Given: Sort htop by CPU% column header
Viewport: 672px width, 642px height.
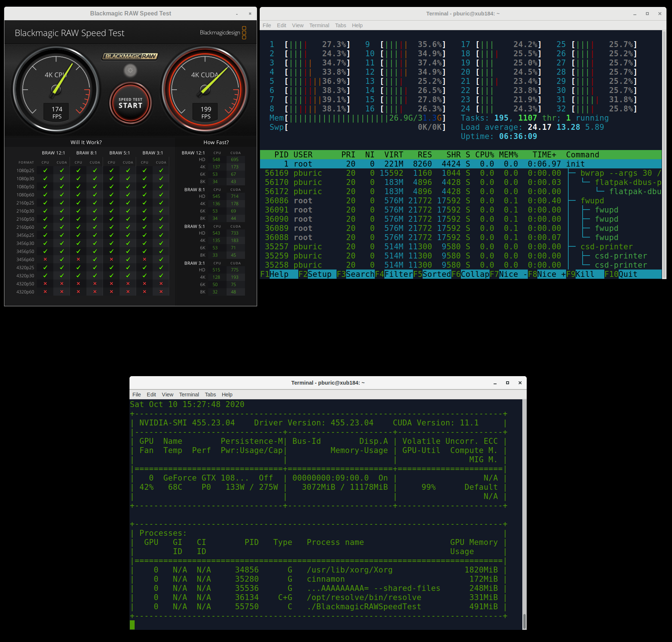Looking at the screenshot, I should tap(484, 155).
